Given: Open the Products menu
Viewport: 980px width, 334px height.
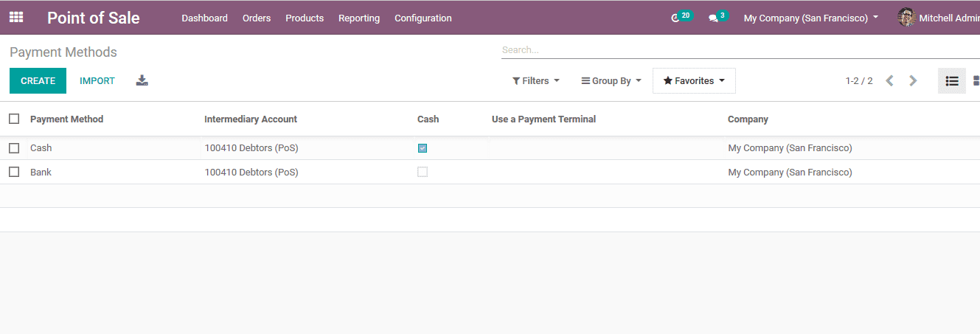Looking at the screenshot, I should (305, 18).
